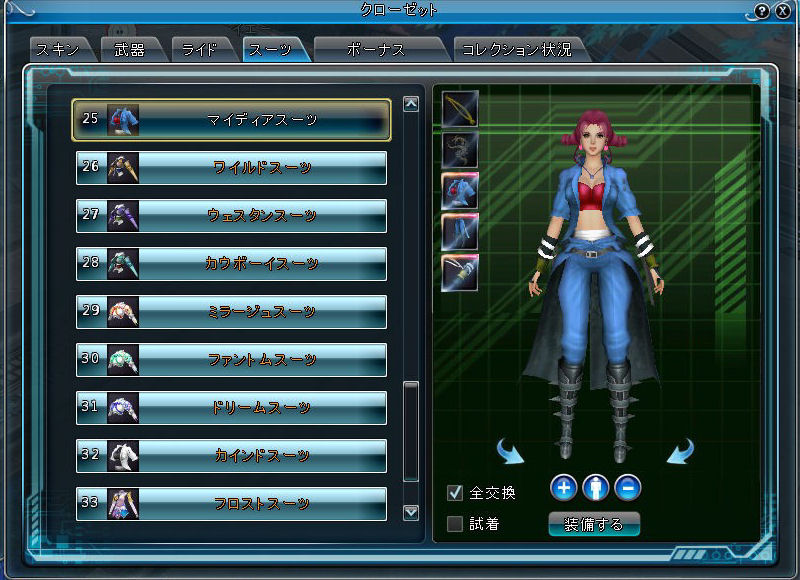800x580 pixels.
Task: Click the 装備する button
Action: pyautogui.click(x=594, y=524)
